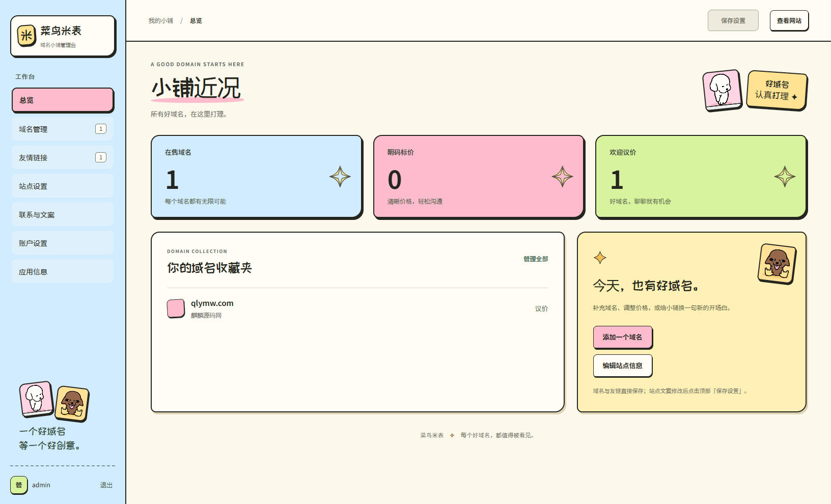Click the 今天，也有好域名。 heading
831x504 pixels.
[x=646, y=286]
